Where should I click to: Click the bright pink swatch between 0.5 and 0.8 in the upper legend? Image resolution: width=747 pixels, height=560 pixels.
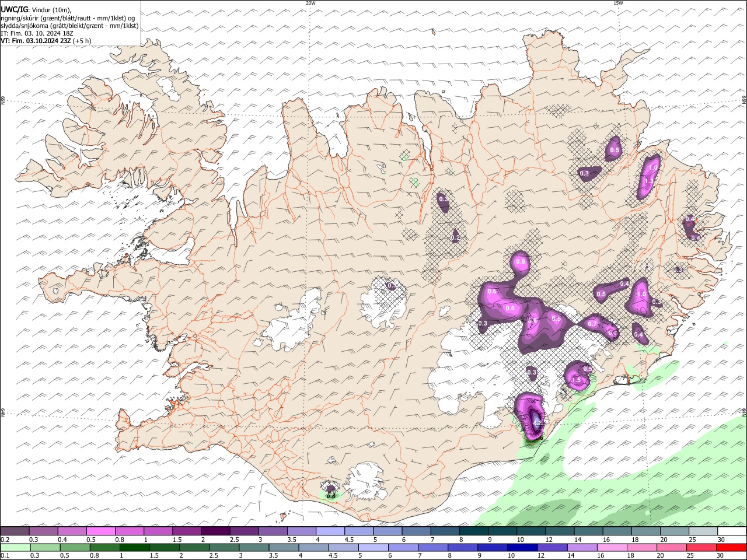click(100, 531)
